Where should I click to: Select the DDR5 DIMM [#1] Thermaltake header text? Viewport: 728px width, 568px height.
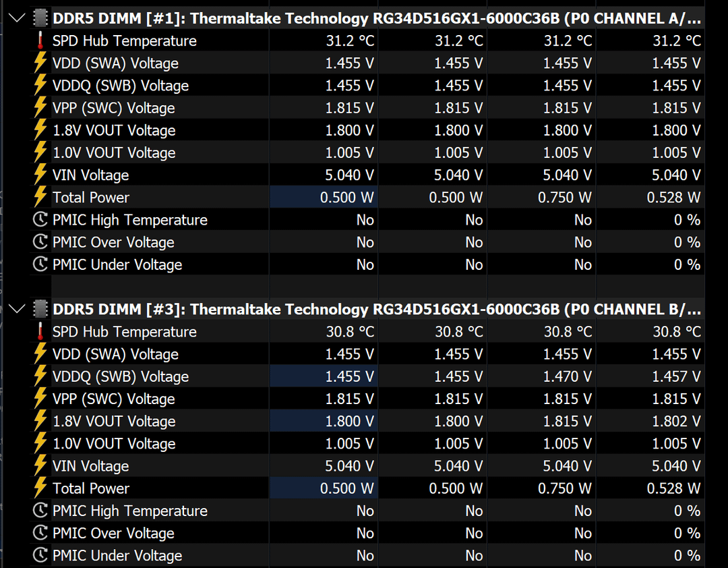pos(376,18)
